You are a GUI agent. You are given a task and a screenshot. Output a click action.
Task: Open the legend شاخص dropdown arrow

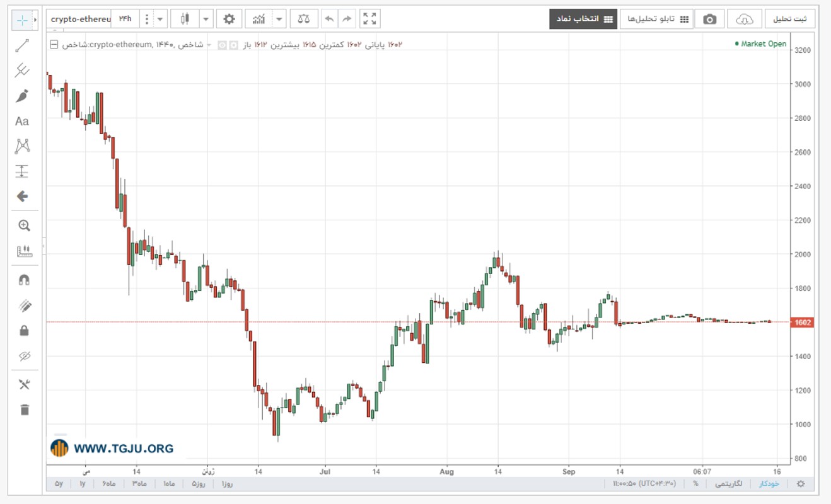(x=209, y=45)
